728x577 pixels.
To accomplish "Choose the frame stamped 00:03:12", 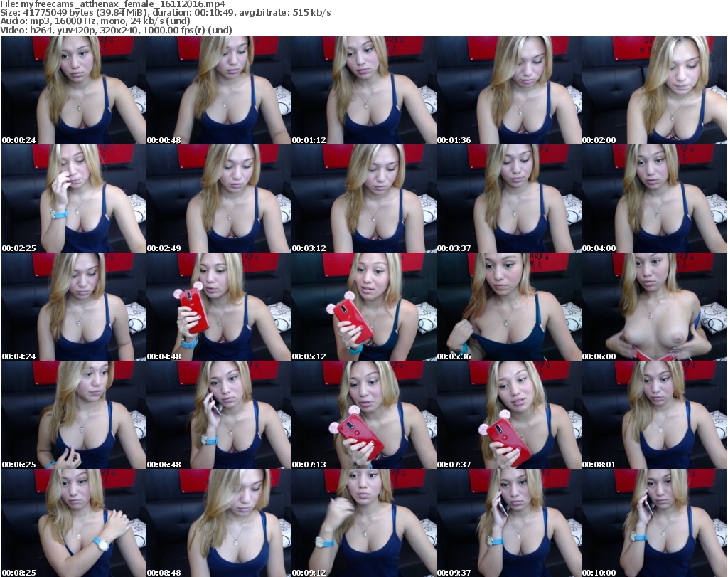I will 363,198.
